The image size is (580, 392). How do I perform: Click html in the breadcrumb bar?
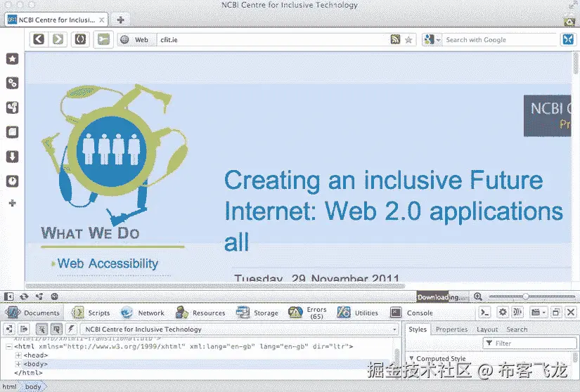(x=9, y=387)
